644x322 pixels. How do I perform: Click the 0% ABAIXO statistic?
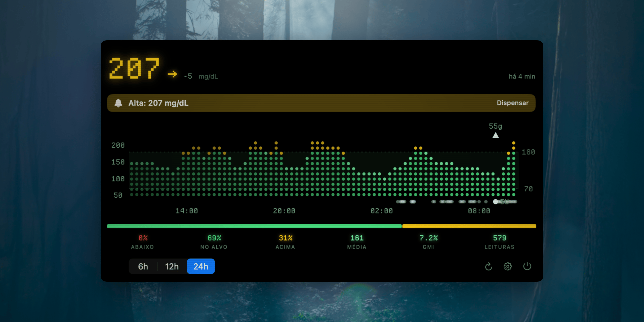tap(143, 242)
